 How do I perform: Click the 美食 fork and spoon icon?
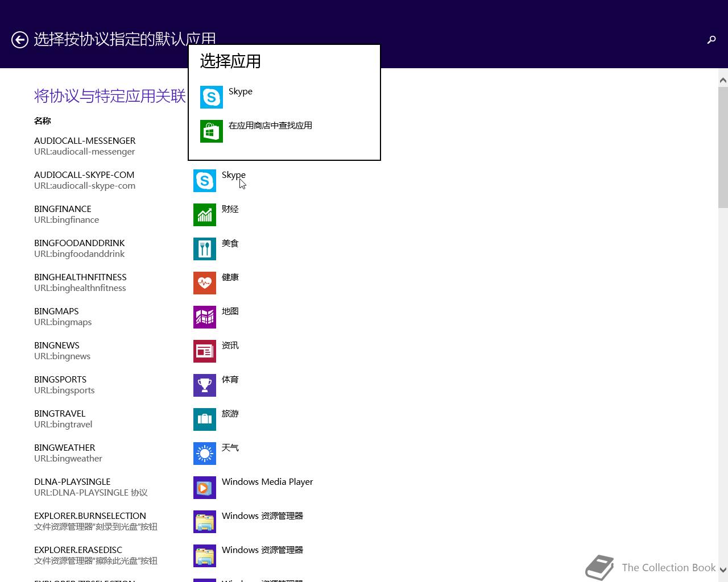point(205,249)
